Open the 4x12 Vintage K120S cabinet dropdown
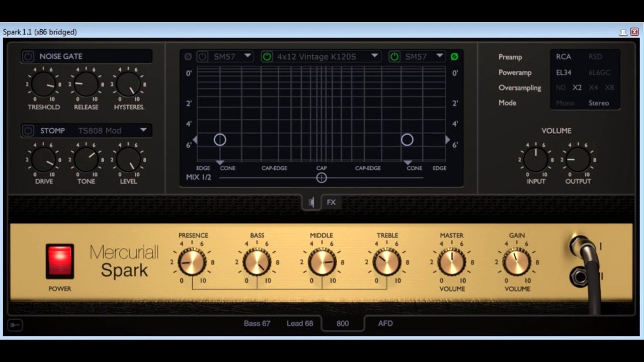Screen dimensions: 644x362 [x=375, y=56]
